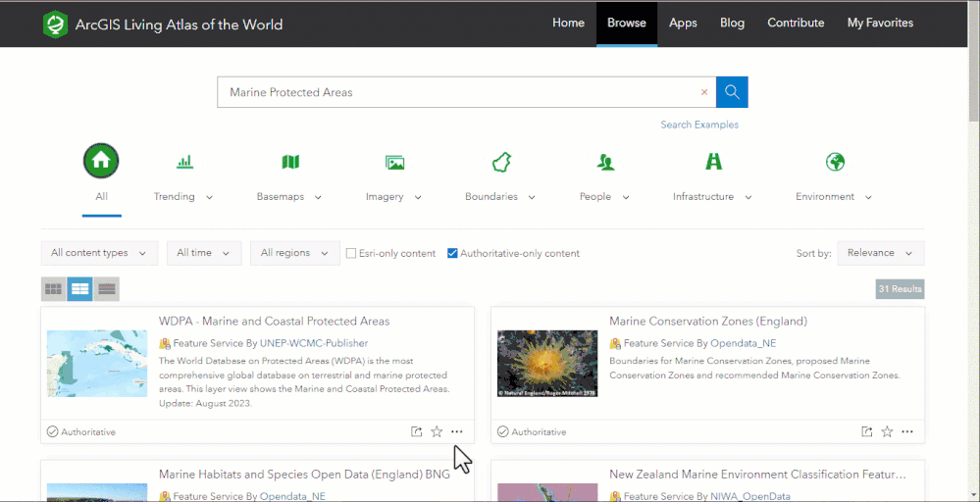The image size is (980, 502).
Task: Go to the Apps tab
Action: (683, 24)
